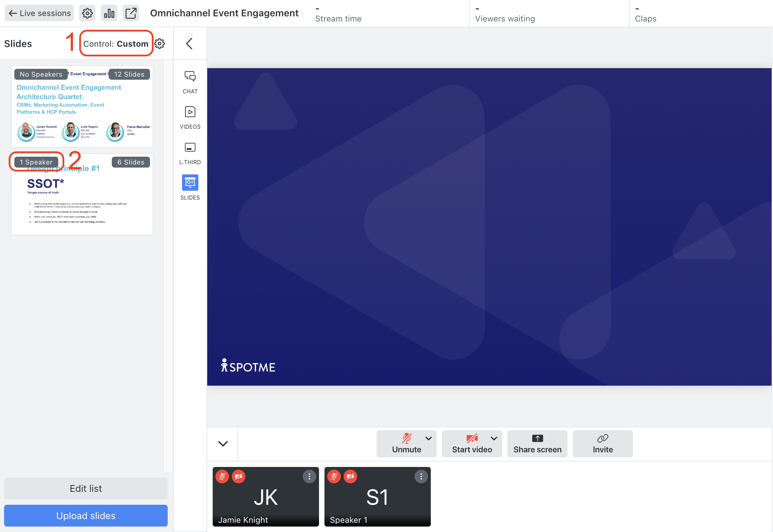Select the 12 Slides deck thumbnail

[x=82, y=107]
